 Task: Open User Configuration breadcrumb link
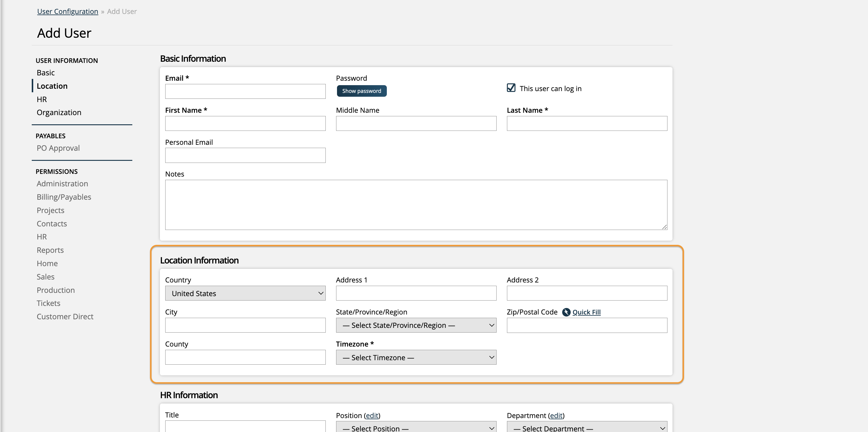click(67, 12)
